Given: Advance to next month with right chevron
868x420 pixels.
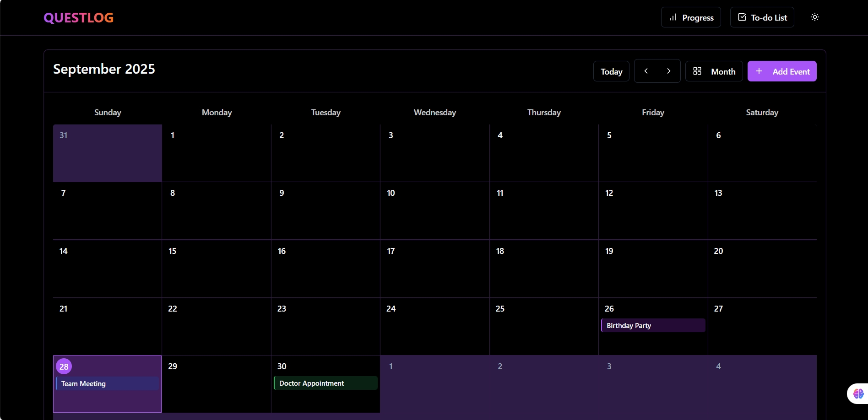Looking at the screenshot, I should tap(668, 71).
